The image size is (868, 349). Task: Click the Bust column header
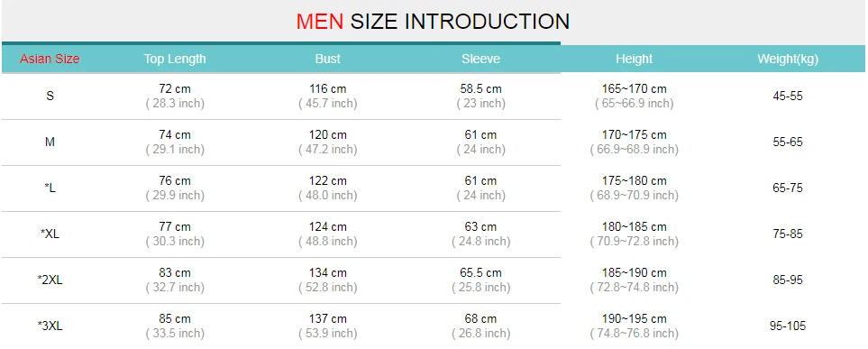pos(328,59)
